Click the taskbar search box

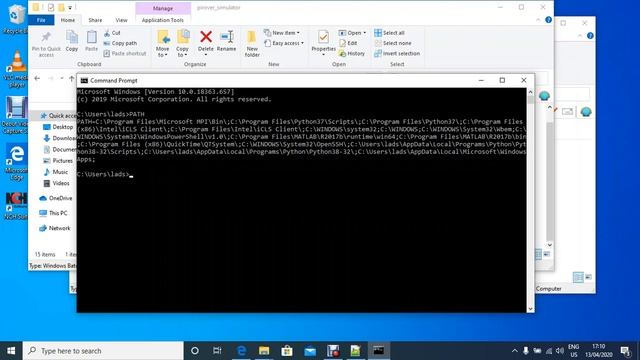pyautogui.click(x=103, y=351)
